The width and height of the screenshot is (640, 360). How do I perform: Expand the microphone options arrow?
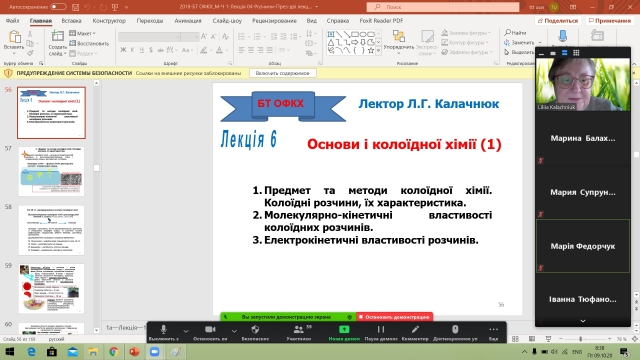click(x=186, y=331)
